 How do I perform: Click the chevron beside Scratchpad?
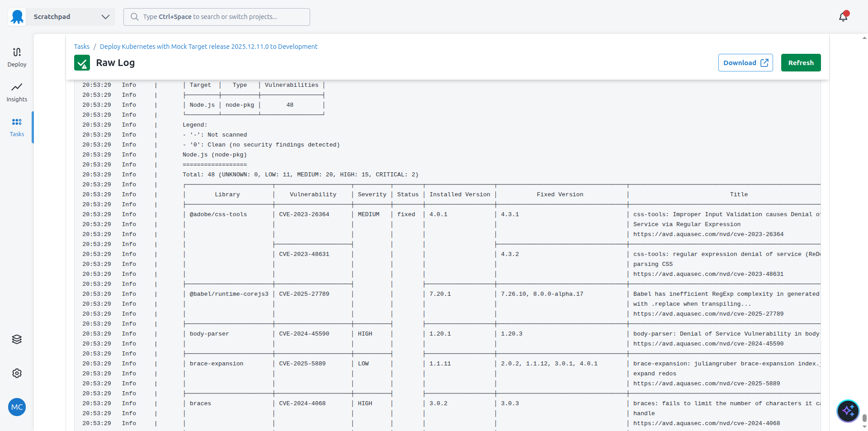tap(105, 17)
